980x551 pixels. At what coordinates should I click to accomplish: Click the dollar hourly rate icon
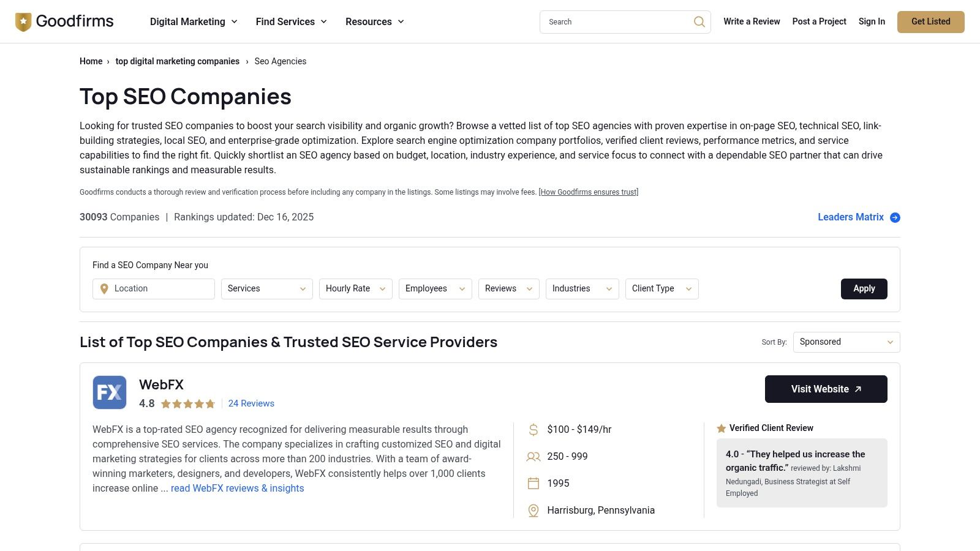(x=533, y=430)
